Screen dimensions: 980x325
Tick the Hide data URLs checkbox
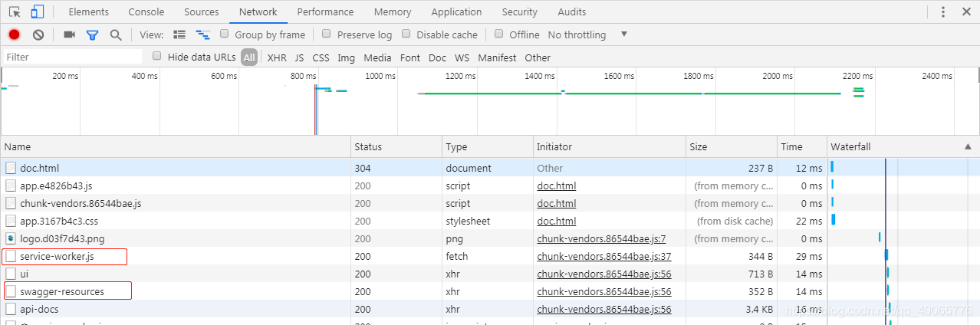[x=157, y=57]
